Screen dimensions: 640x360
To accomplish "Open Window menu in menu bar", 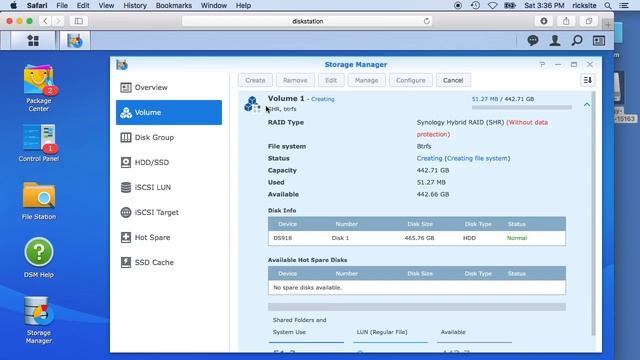I will [x=213, y=5].
